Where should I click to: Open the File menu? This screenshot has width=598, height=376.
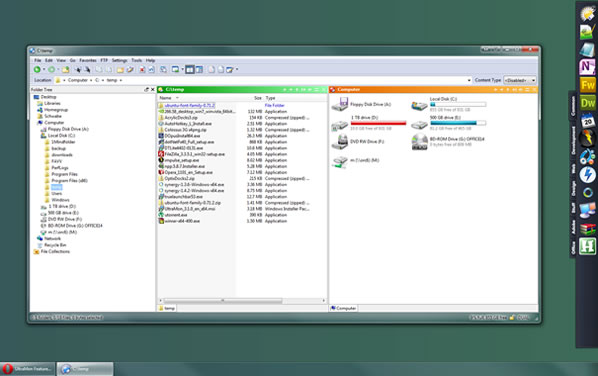coord(37,60)
